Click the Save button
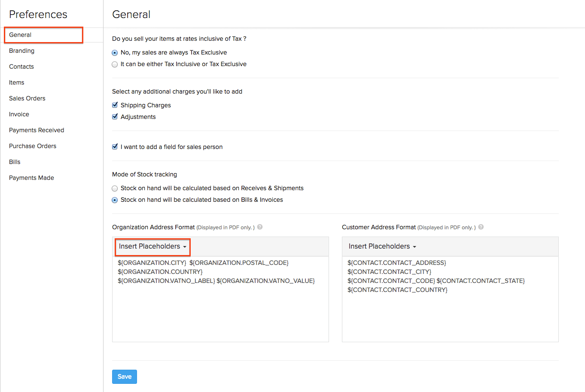585x392 pixels. (x=125, y=377)
